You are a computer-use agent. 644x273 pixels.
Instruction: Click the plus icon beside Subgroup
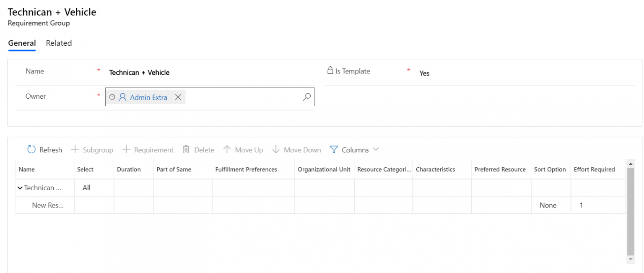pos(75,150)
